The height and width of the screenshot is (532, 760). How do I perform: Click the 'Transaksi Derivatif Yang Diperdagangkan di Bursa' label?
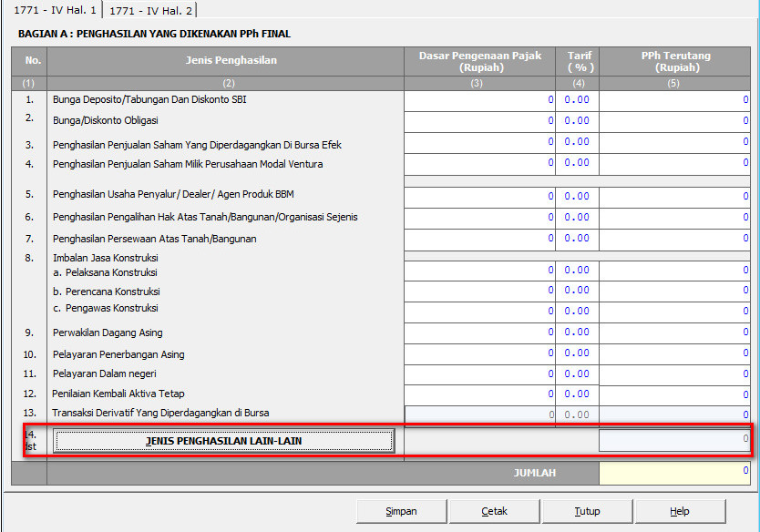tap(160, 413)
